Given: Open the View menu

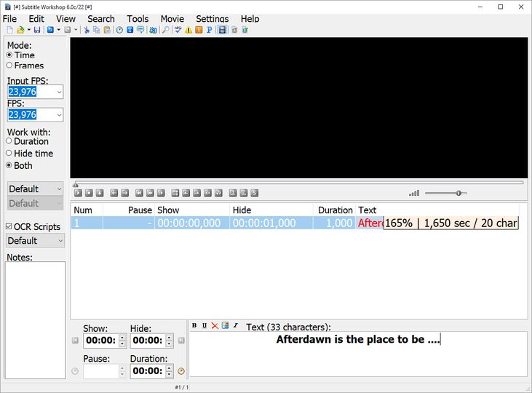Looking at the screenshot, I should [x=65, y=19].
